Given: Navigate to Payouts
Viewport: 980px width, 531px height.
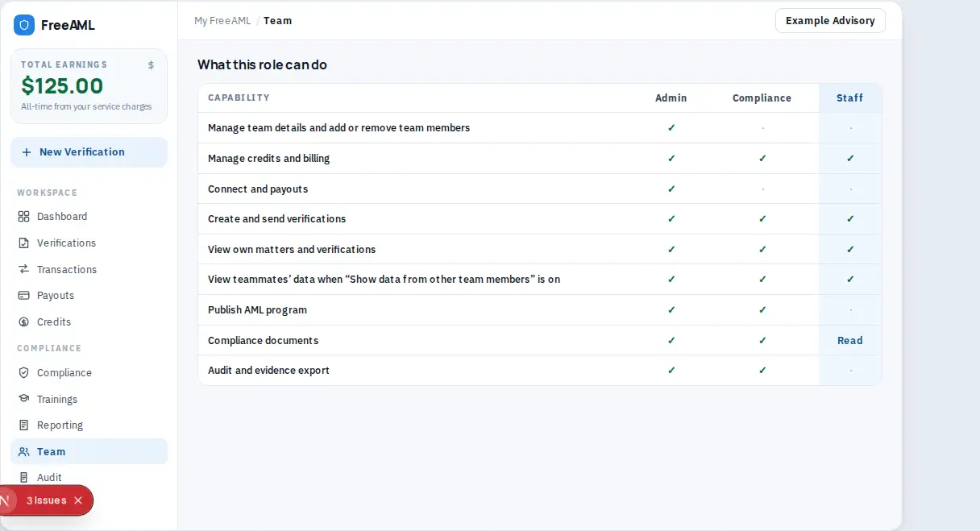Looking at the screenshot, I should pyautogui.click(x=89, y=296).
